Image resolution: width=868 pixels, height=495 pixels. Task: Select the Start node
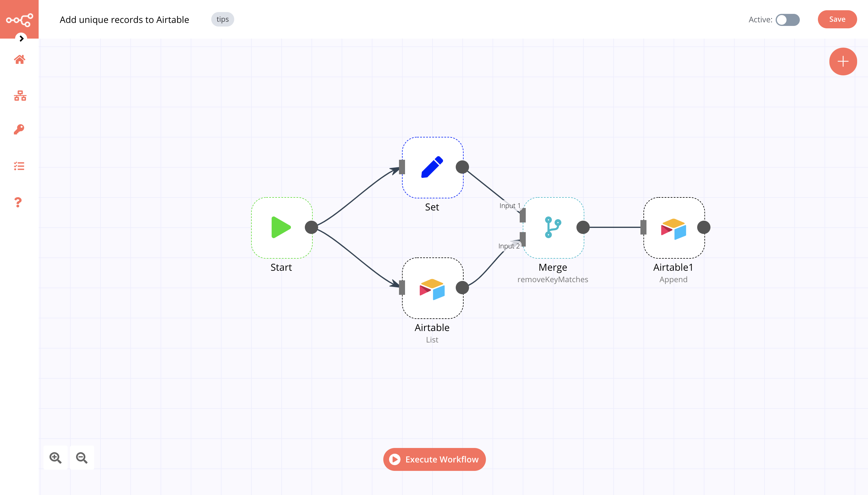pos(281,227)
